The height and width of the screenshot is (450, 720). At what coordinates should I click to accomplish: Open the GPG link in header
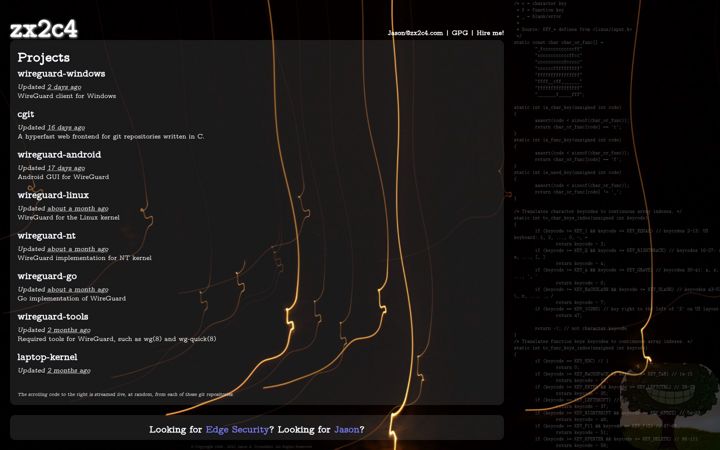tap(460, 33)
